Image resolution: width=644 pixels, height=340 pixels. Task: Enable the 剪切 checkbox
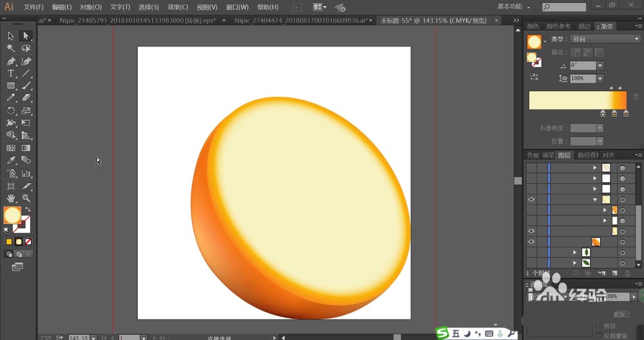598,326
